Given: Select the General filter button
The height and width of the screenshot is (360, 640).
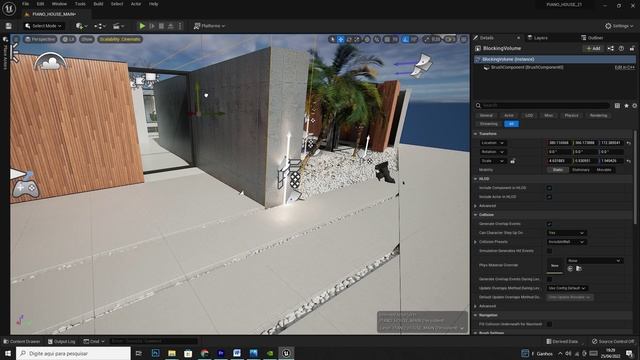Looking at the screenshot, I should (x=486, y=116).
